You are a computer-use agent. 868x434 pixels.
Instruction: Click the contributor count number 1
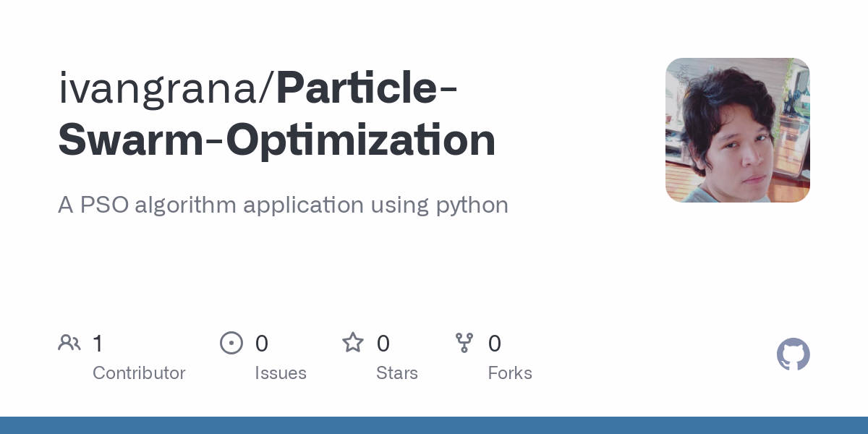pyautogui.click(x=98, y=343)
